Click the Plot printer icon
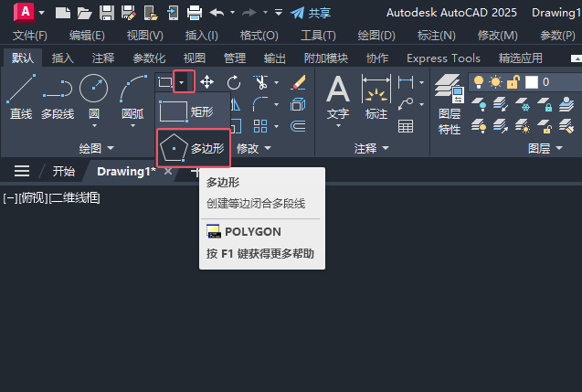The height and width of the screenshot is (392, 582). pyautogui.click(x=195, y=13)
